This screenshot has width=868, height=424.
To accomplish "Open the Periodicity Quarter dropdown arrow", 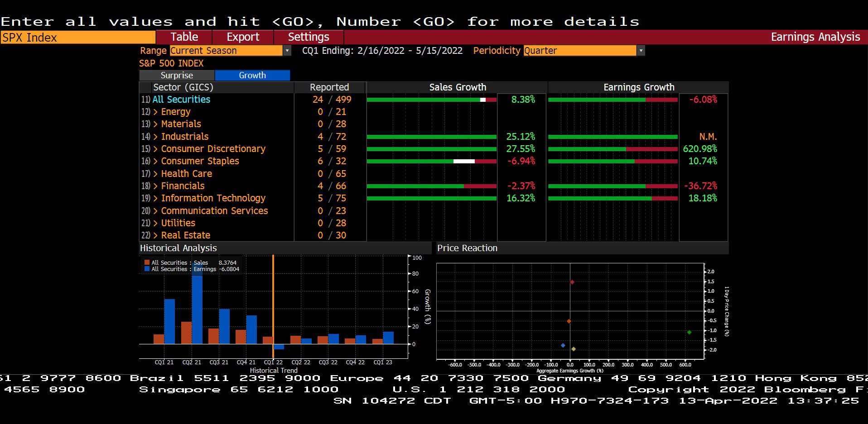I will [641, 51].
